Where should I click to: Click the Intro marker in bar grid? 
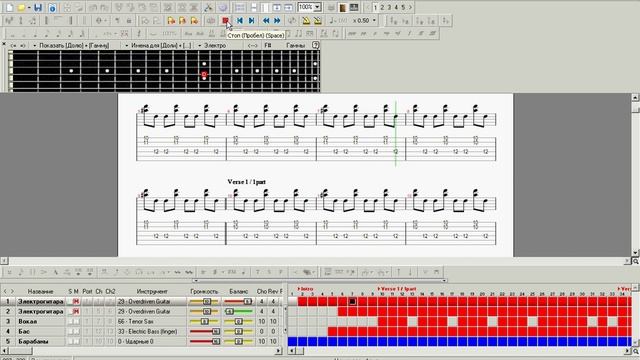pyautogui.click(x=305, y=289)
